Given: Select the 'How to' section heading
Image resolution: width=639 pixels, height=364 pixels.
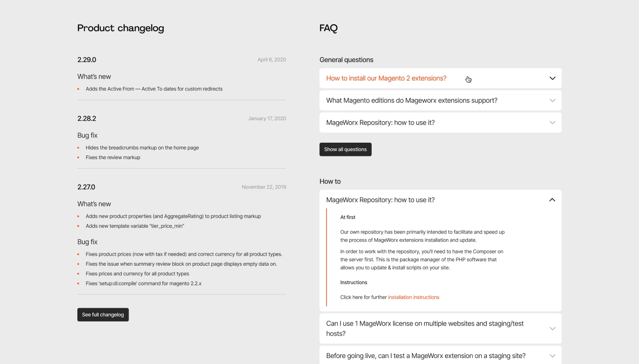Looking at the screenshot, I should click(330, 181).
